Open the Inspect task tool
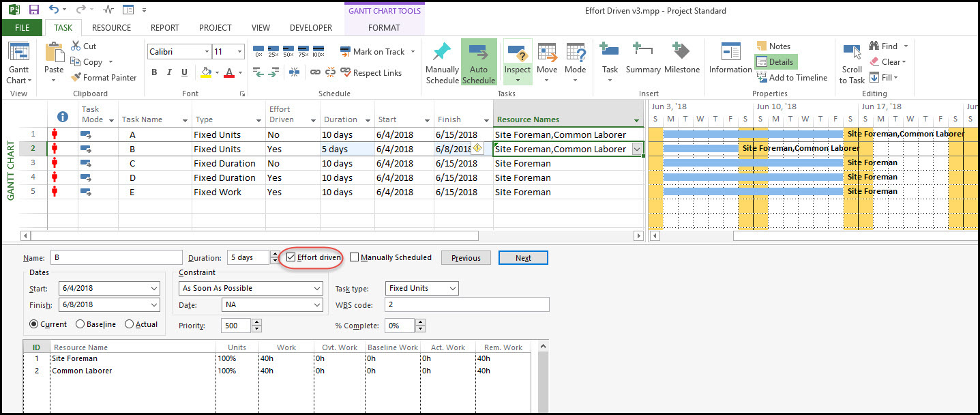The image size is (980, 415). [x=517, y=53]
